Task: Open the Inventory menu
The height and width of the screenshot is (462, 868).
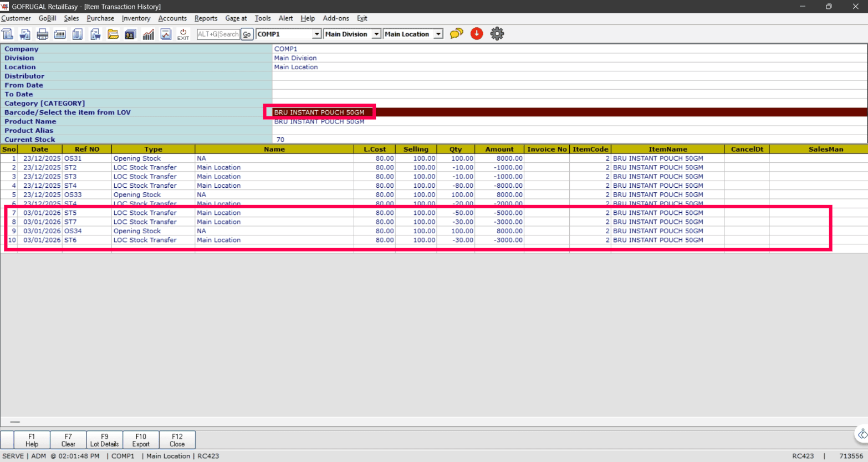Action: (136, 18)
